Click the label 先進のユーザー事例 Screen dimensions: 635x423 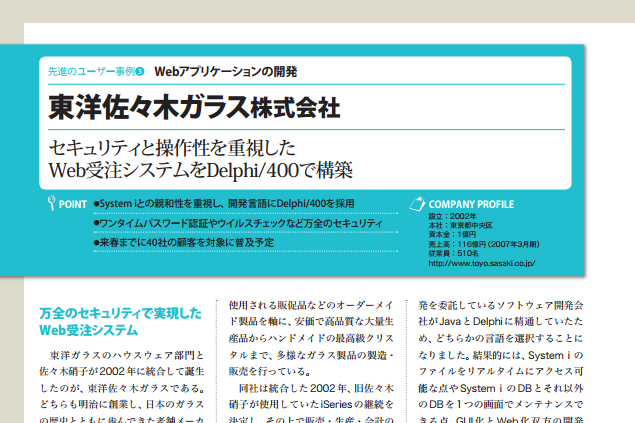(x=92, y=72)
